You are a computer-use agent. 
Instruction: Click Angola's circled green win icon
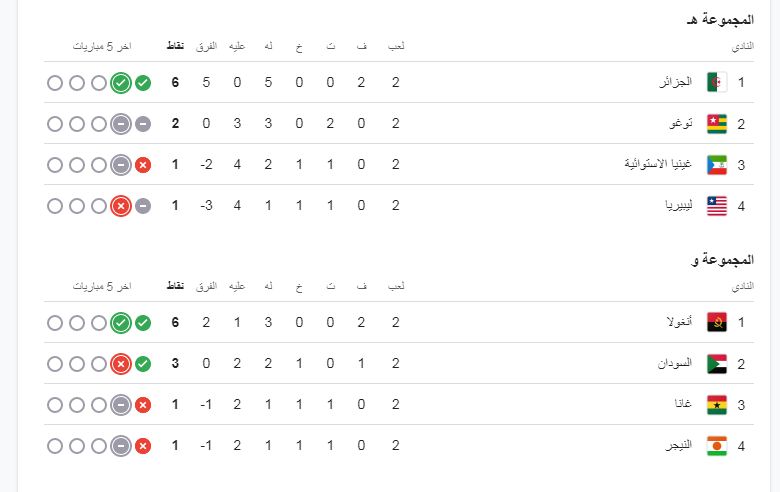tap(121, 323)
